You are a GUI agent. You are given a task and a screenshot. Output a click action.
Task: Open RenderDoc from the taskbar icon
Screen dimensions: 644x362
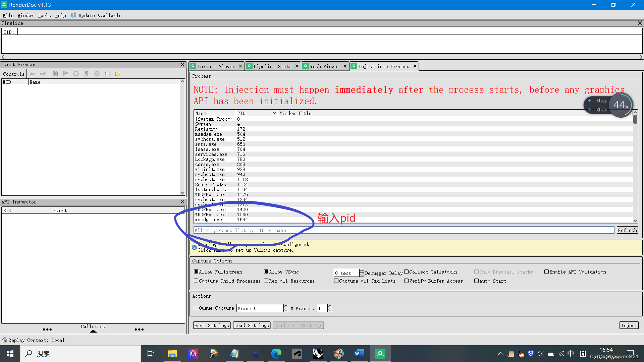[x=380, y=353]
